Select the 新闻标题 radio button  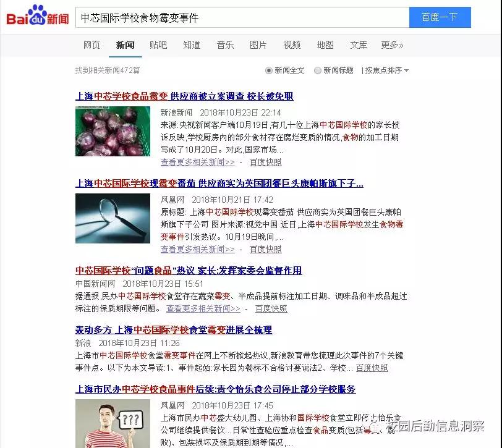(x=318, y=70)
